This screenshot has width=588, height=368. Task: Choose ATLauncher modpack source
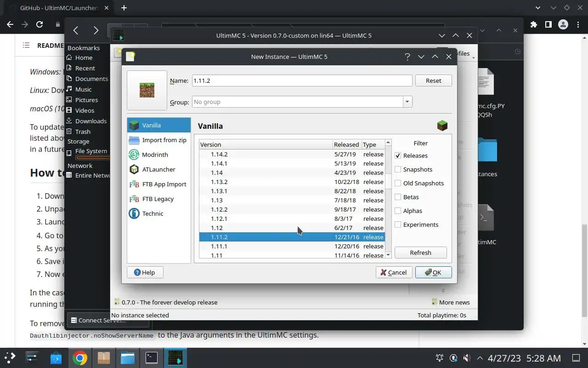(x=158, y=169)
